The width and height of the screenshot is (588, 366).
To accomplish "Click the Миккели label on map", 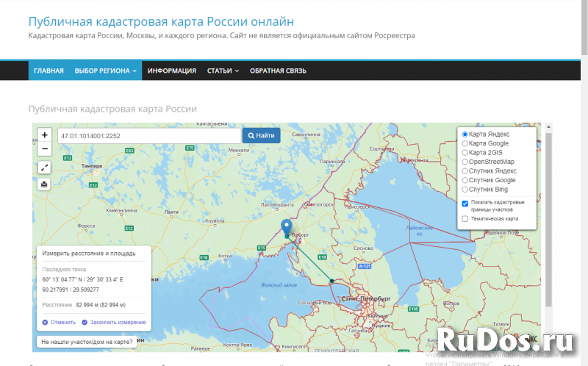I will (x=238, y=150).
